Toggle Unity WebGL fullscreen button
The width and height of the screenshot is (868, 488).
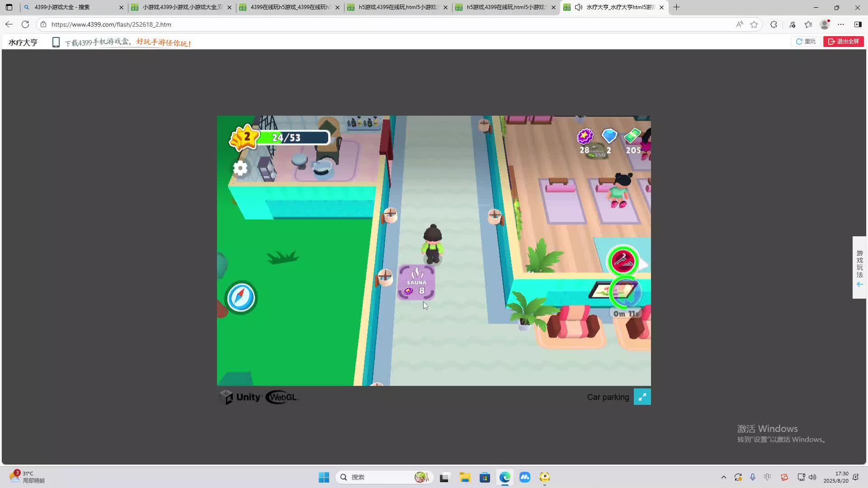coord(642,397)
